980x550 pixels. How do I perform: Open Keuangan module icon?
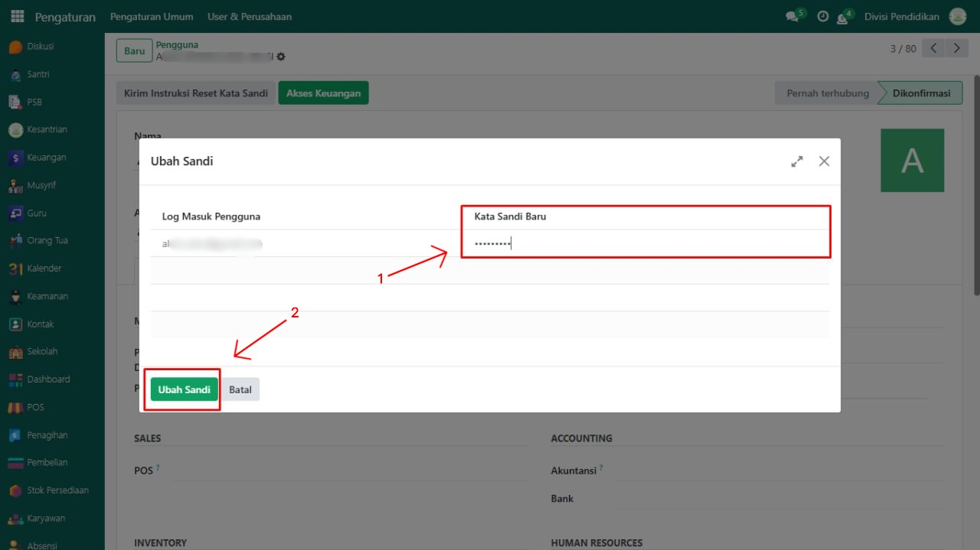tap(15, 158)
